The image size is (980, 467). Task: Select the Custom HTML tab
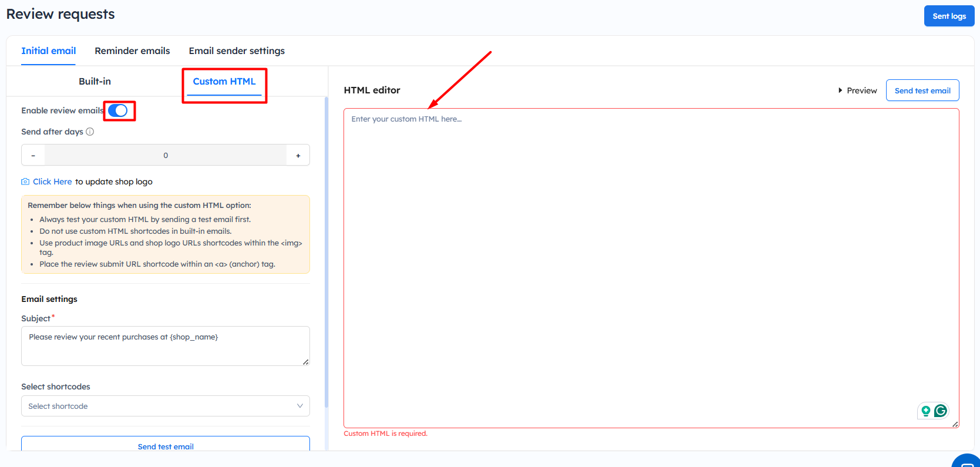tap(224, 82)
